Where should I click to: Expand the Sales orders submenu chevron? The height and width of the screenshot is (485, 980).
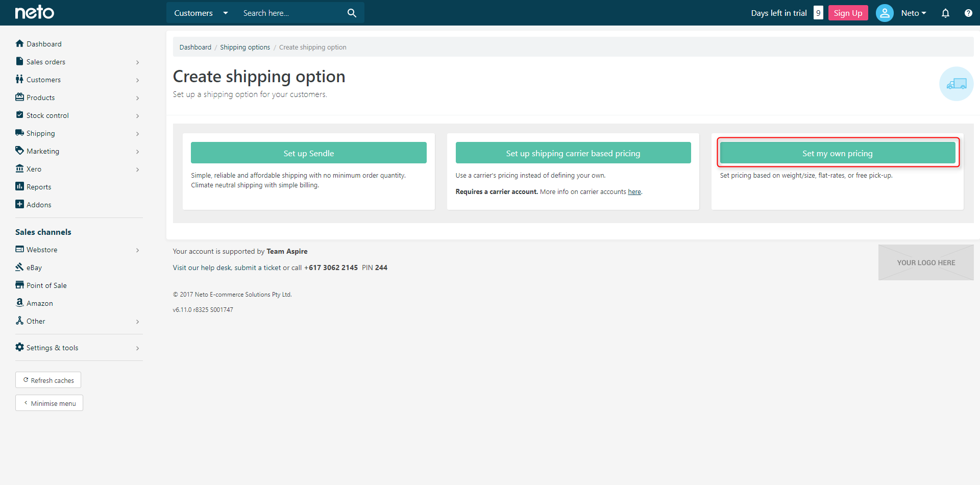[137, 62]
